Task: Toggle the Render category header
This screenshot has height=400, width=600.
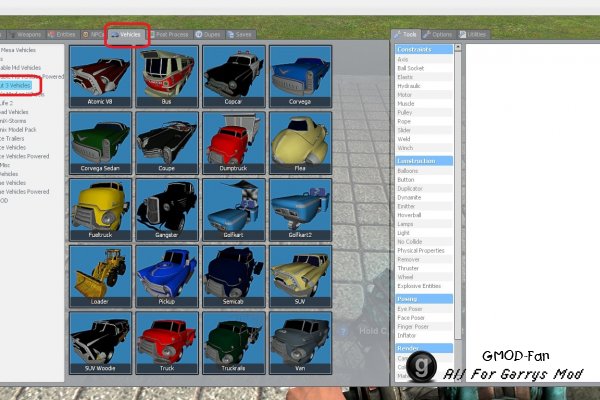Action: 424,348
